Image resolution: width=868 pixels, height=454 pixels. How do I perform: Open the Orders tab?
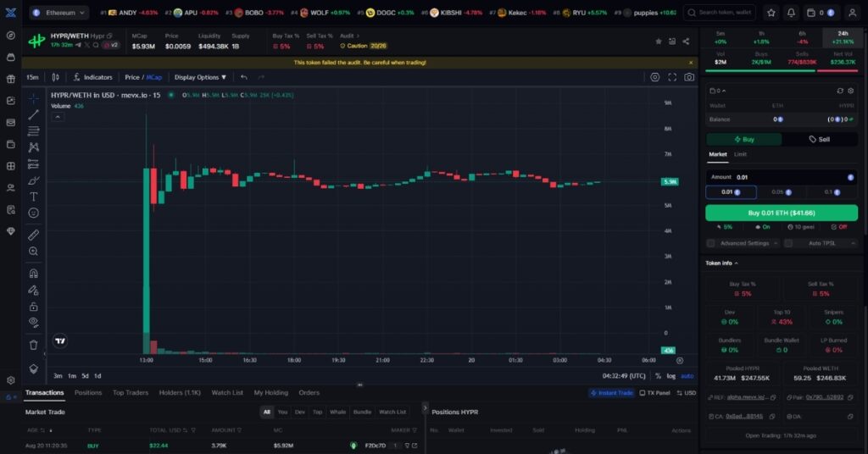click(309, 393)
